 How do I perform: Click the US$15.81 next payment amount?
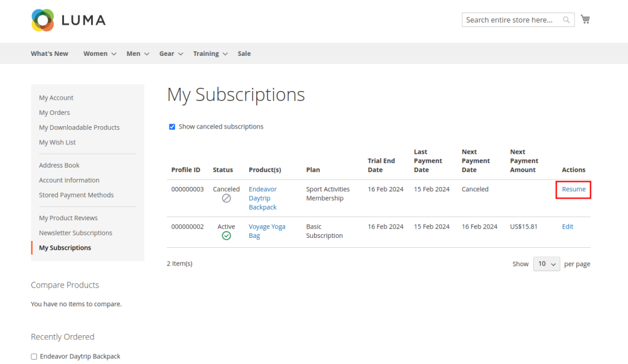pyautogui.click(x=524, y=227)
